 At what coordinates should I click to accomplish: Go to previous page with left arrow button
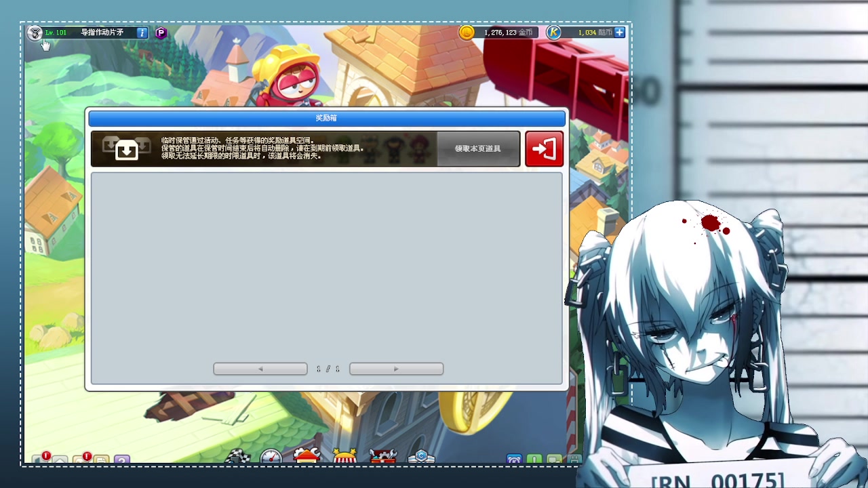(x=260, y=369)
